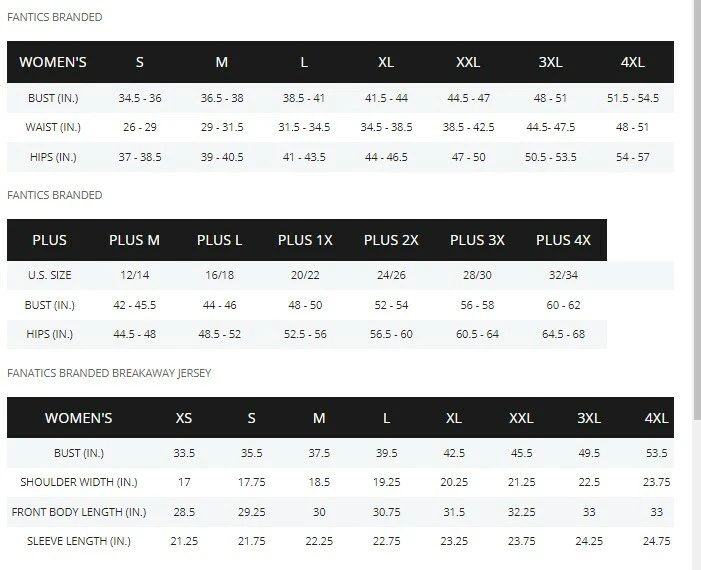Select the PLUS M column header

134,241
